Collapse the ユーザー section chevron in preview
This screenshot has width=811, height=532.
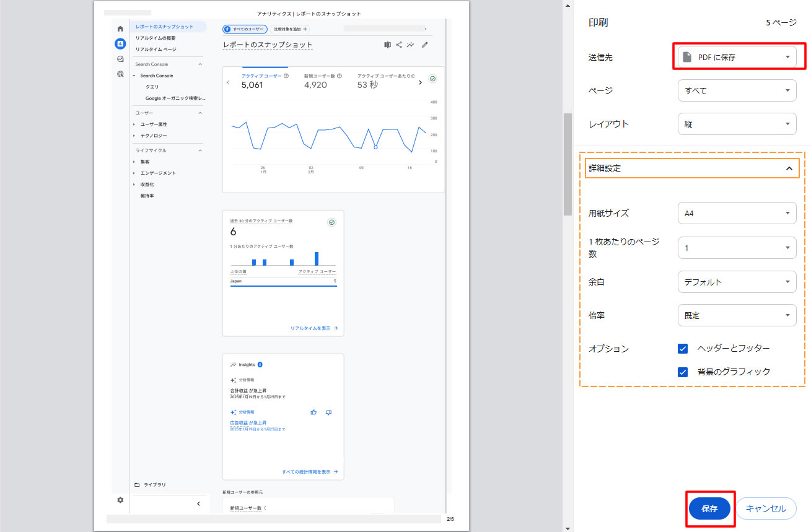click(200, 113)
